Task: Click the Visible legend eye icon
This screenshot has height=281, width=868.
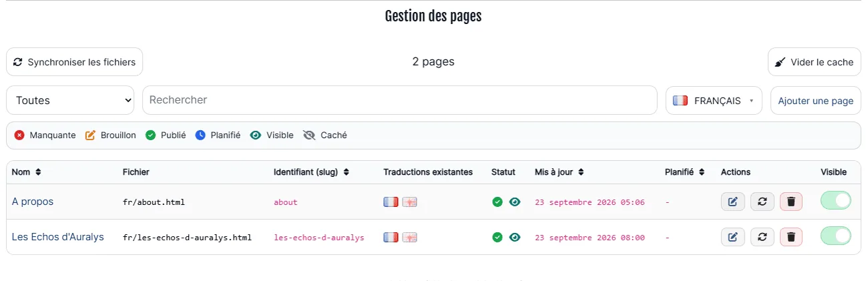Action: pyautogui.click(x=255, y=135)
